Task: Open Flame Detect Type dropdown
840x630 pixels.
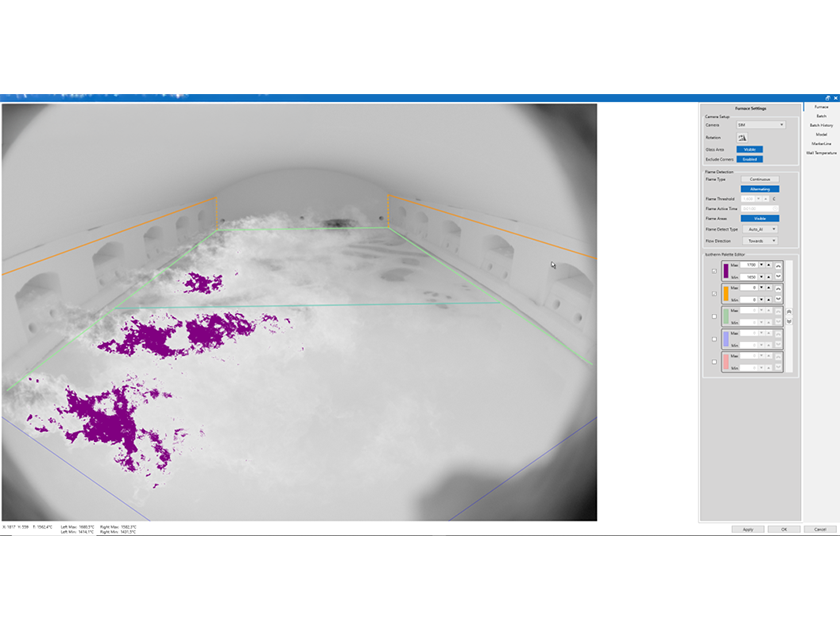Action: tap(760, 229)
